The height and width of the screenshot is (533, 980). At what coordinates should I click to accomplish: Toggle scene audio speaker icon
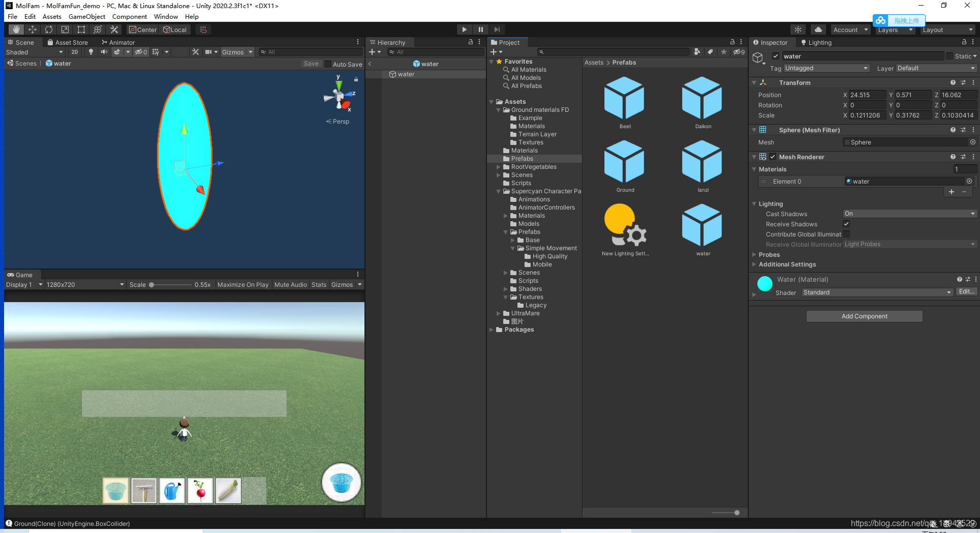[104, 52]
